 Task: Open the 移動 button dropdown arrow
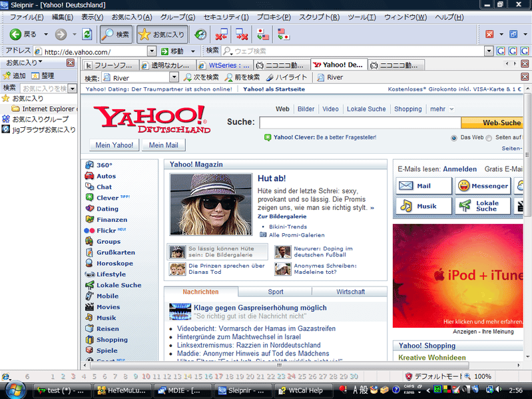(x=192, y=51)
